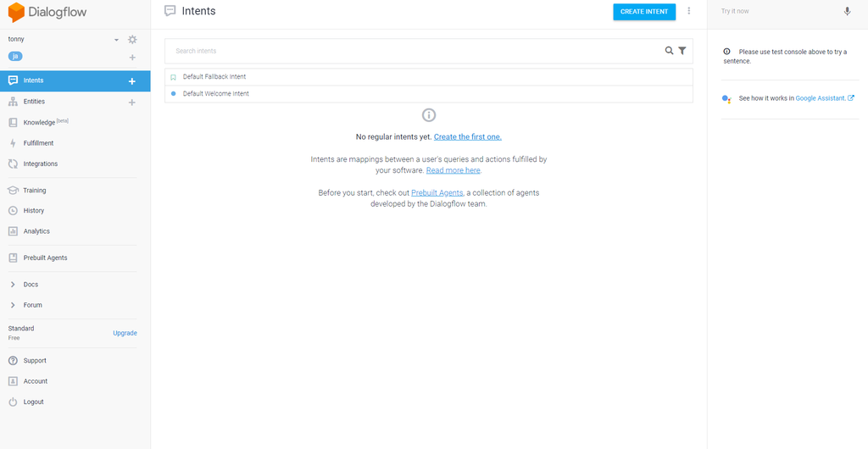
Task: Open Support in the sidebar
Action: tap(34, 361)
